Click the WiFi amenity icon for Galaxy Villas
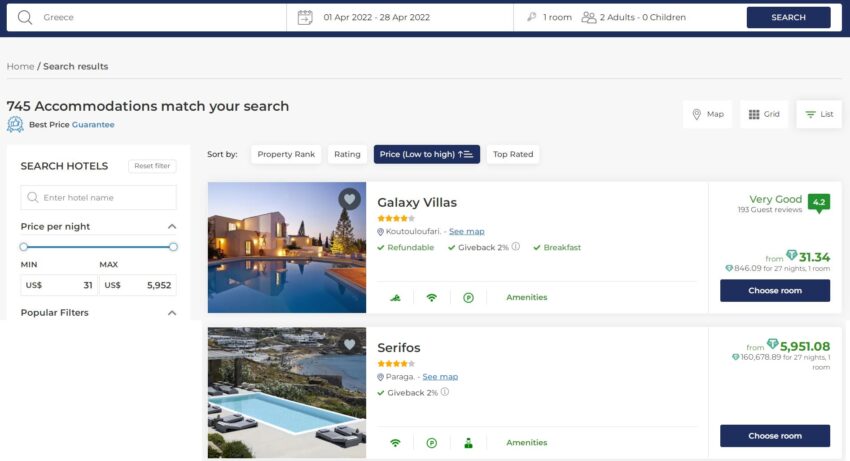This screenshot has width=850, height=461. (x=432, y=297)
